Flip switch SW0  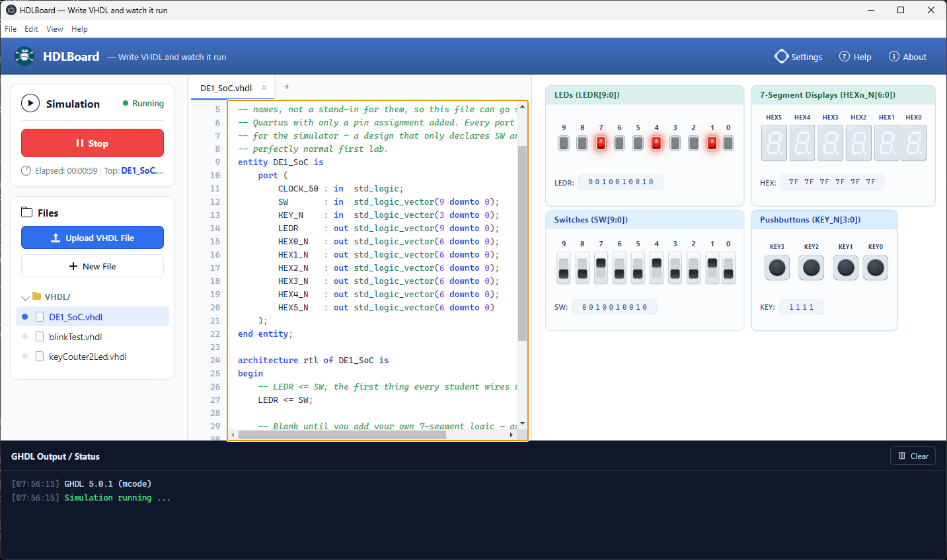pos(728,268)
